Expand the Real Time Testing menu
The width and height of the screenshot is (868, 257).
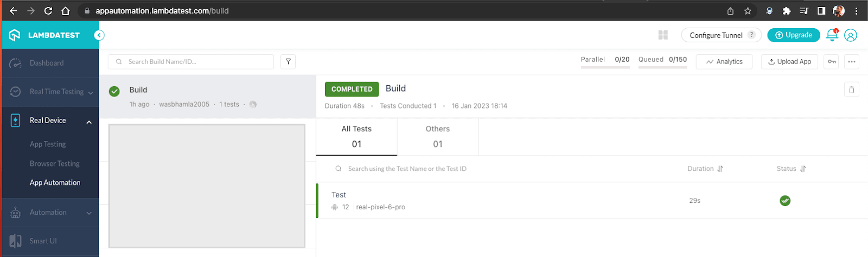point(91,92)
